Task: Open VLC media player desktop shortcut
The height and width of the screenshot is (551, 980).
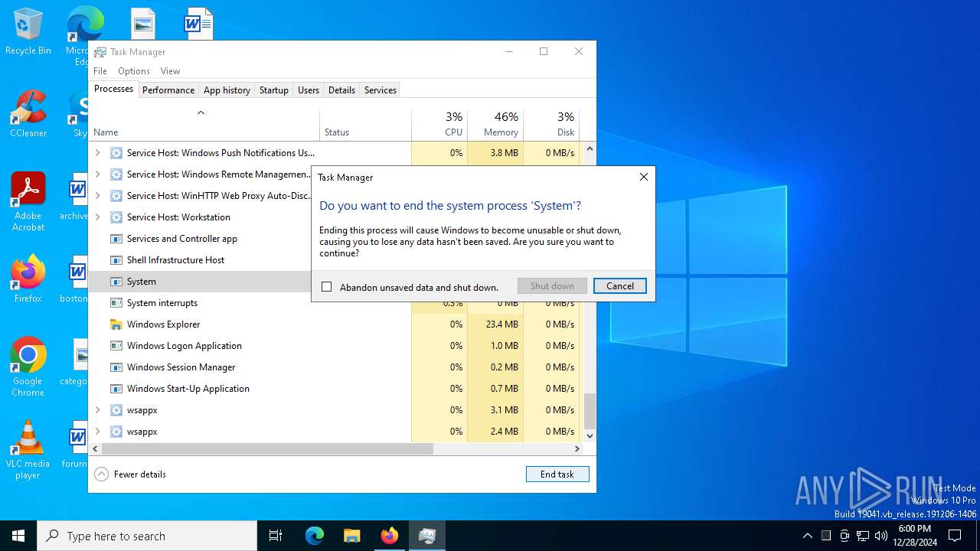Action: 28,450
